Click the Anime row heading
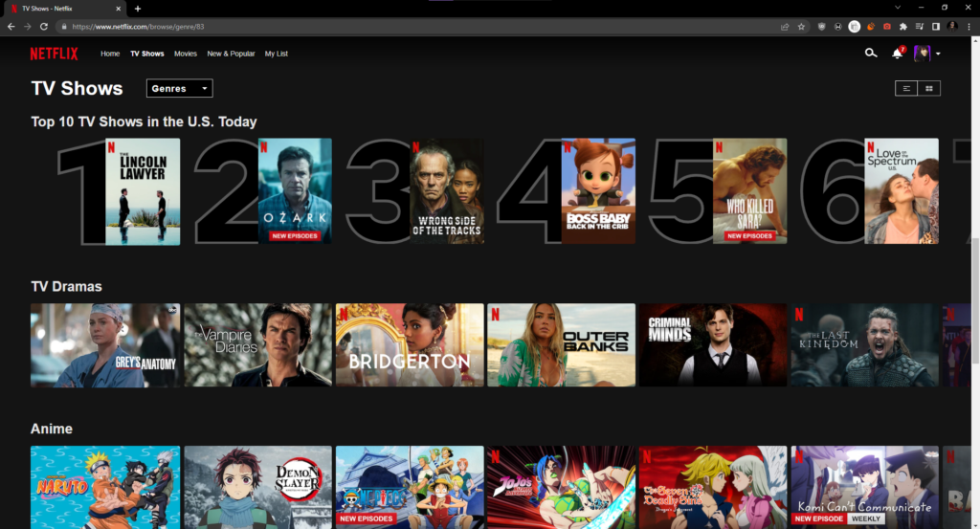This screenshot has width=980, height=529. [52, 430]
